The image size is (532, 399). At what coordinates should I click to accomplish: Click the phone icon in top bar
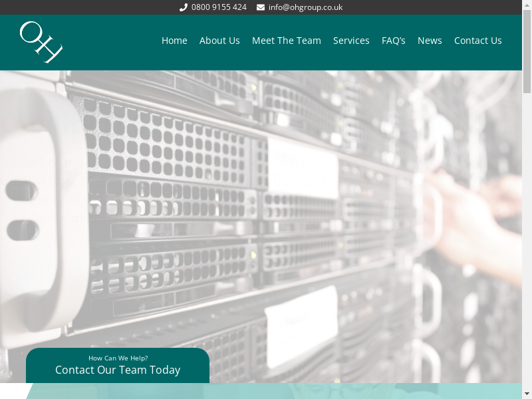click(x=184, y=7)
